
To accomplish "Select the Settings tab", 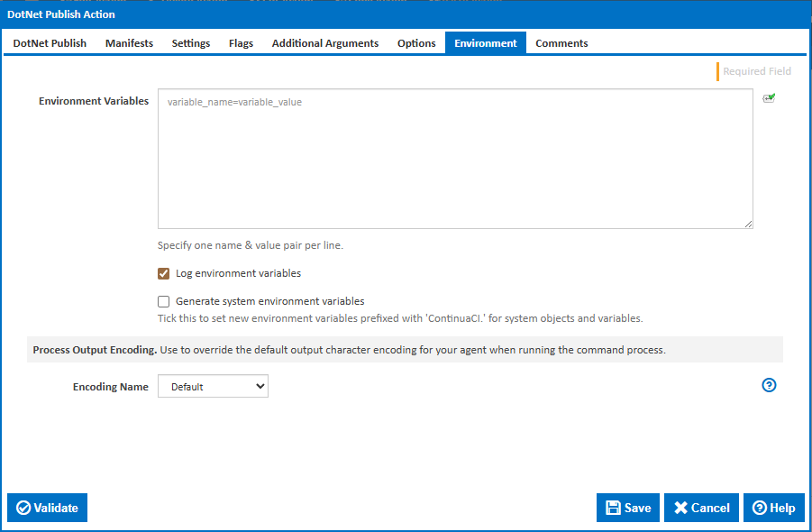I will [x=190, y=42].
